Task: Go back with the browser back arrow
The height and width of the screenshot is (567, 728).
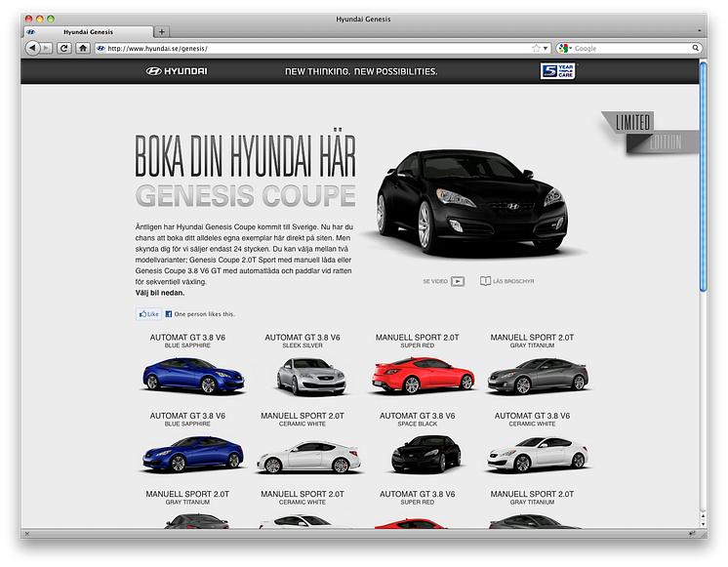Action: click(x=32, y=48)
